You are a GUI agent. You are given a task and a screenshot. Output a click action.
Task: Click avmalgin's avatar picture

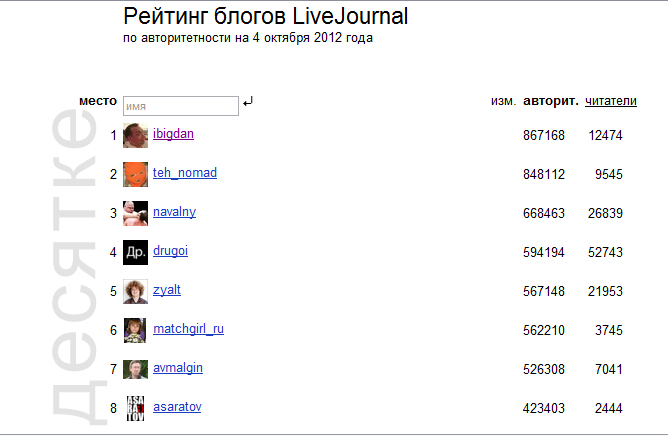click(135, 369)
